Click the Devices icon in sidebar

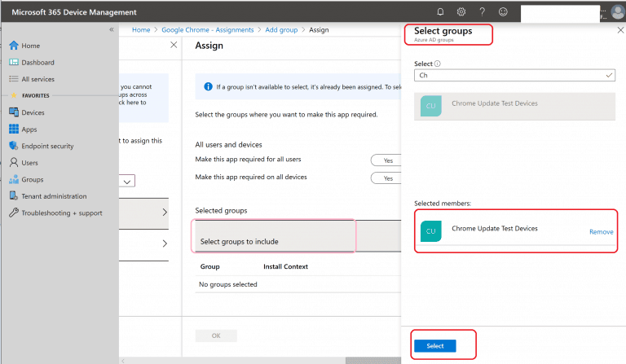coord(14,112)
